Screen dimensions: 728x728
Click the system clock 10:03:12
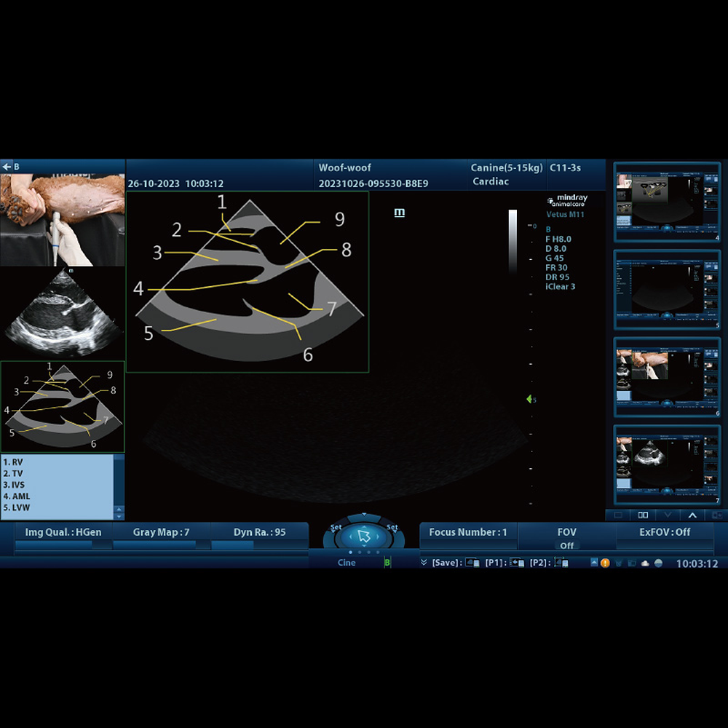[x=697, y=563]
